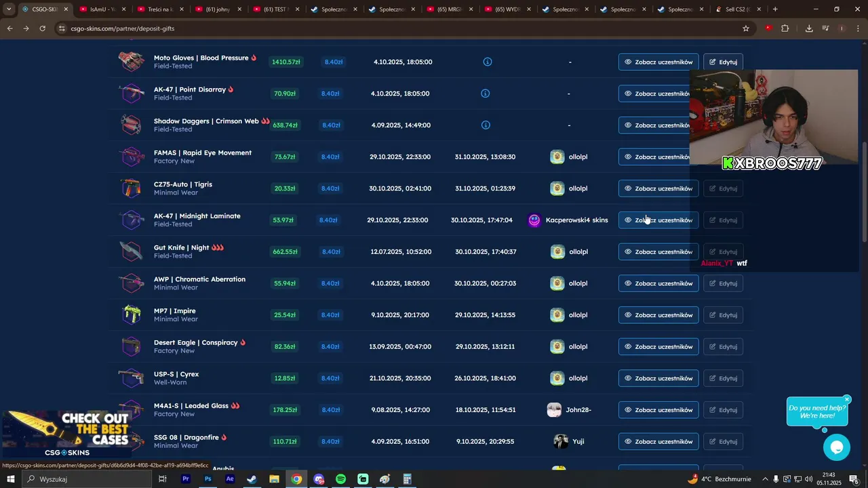Click Moto Gloves Blood Pressure item thumbnail
Image resolution: width=868 pixels, height=488 pixels.
131,61
